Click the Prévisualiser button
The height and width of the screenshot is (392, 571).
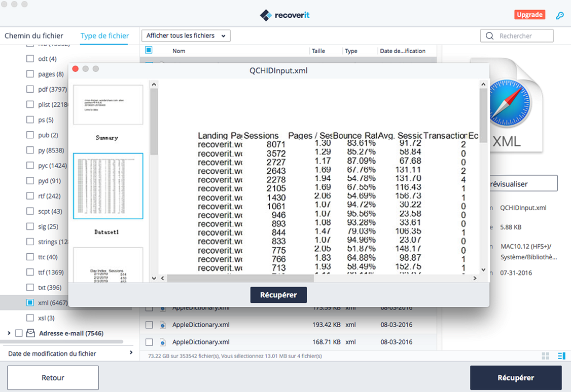pyautogui.click(x=524, y=184)
